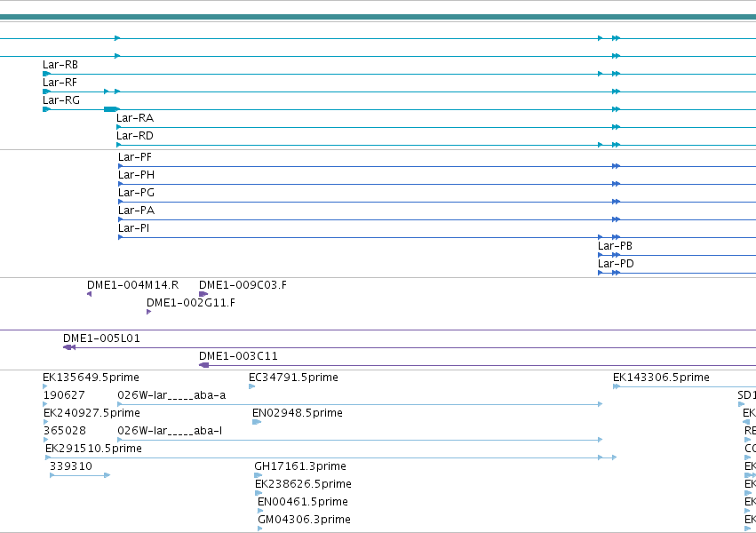
Task: Select the DME1-004M14.R clone end label
Action: 133,285
